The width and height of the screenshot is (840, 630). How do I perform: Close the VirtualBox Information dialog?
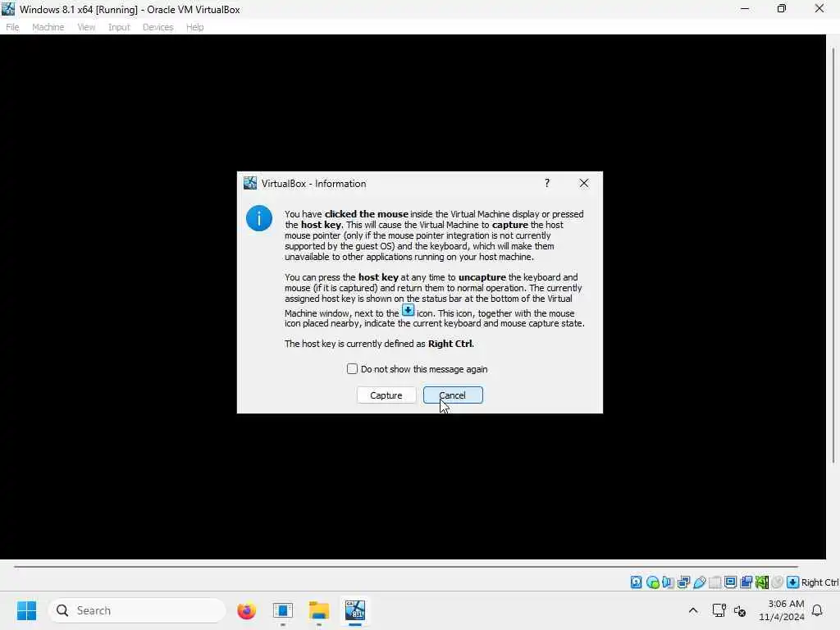(584, 183)
